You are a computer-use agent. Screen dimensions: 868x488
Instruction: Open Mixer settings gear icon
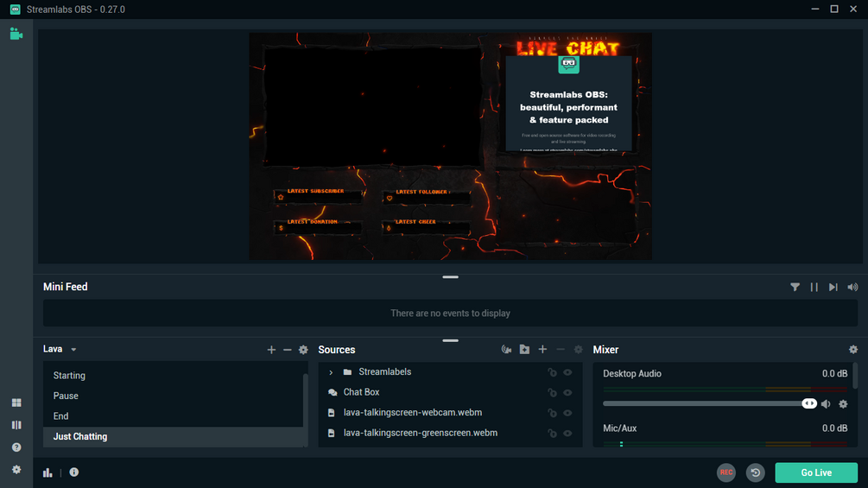tap(853, 349)
